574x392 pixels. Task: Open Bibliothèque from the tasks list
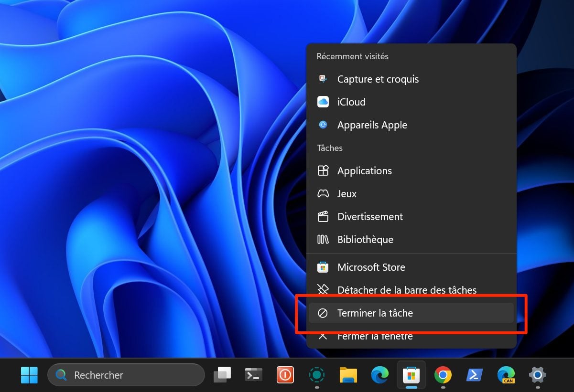(411, 240)
